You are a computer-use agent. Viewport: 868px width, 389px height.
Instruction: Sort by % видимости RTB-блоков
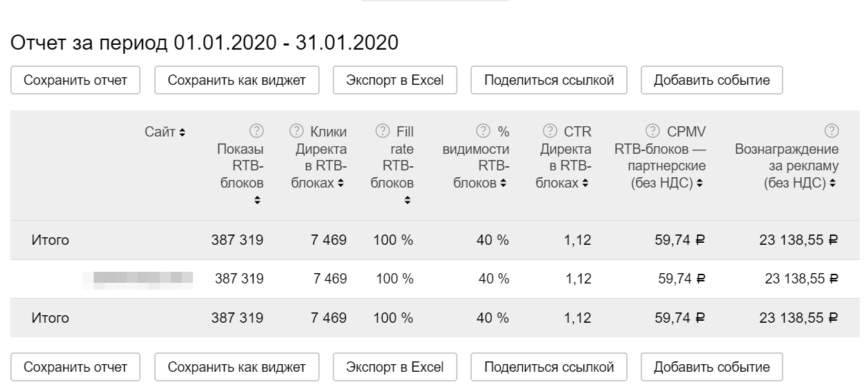[504, 184]
